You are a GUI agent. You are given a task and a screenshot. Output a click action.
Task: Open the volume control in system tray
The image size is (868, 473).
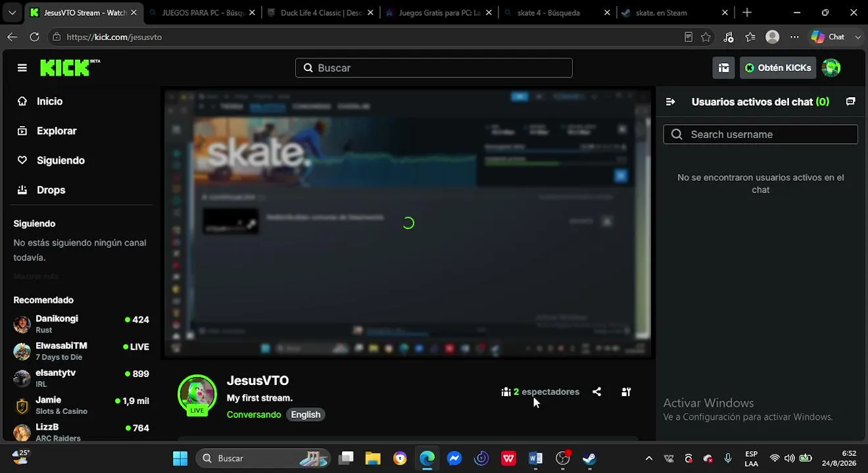click(790, 458)
